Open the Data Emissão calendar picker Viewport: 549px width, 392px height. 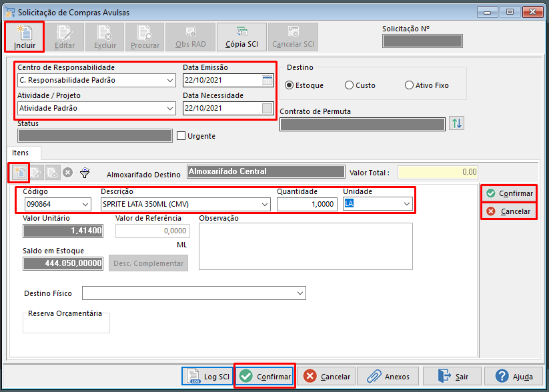coord(267,80)
